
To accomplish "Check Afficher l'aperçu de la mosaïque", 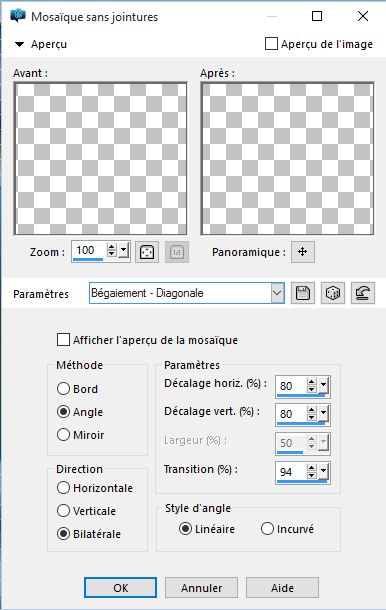I will point(63,339).
